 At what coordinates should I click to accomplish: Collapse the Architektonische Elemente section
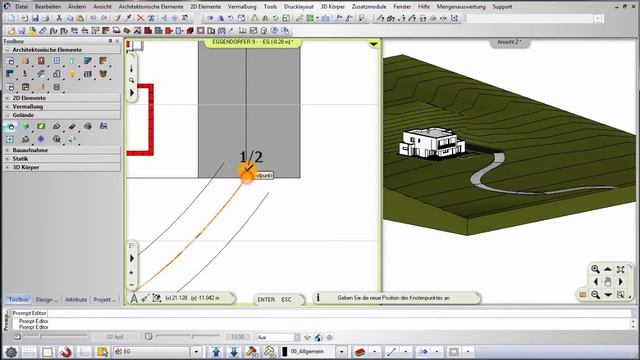7,50
